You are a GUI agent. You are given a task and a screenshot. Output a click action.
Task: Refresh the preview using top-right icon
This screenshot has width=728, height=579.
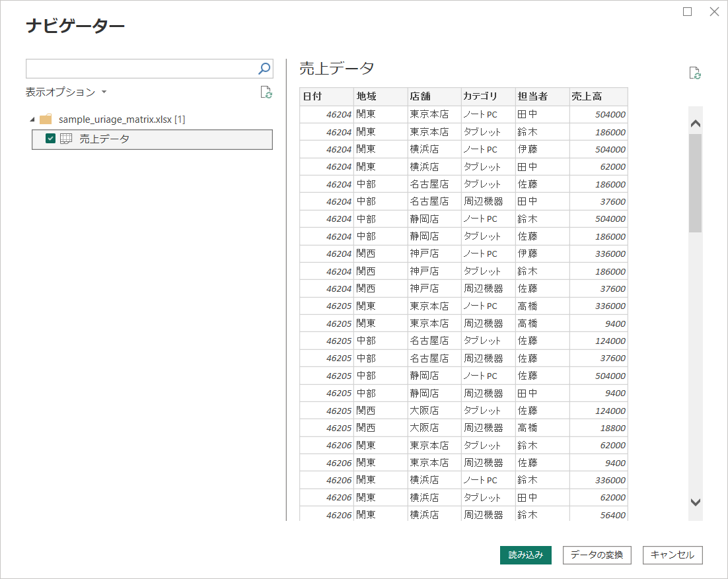point(695,73)
